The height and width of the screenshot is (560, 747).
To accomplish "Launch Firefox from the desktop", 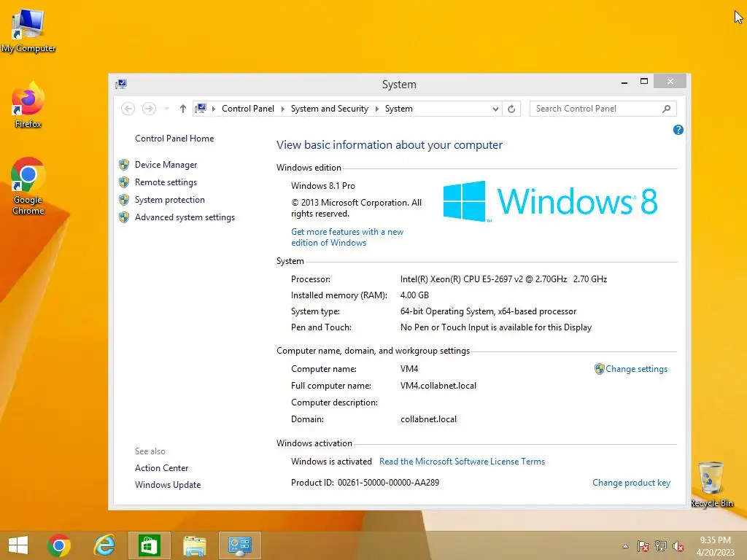I will click(x=28, y=106).
